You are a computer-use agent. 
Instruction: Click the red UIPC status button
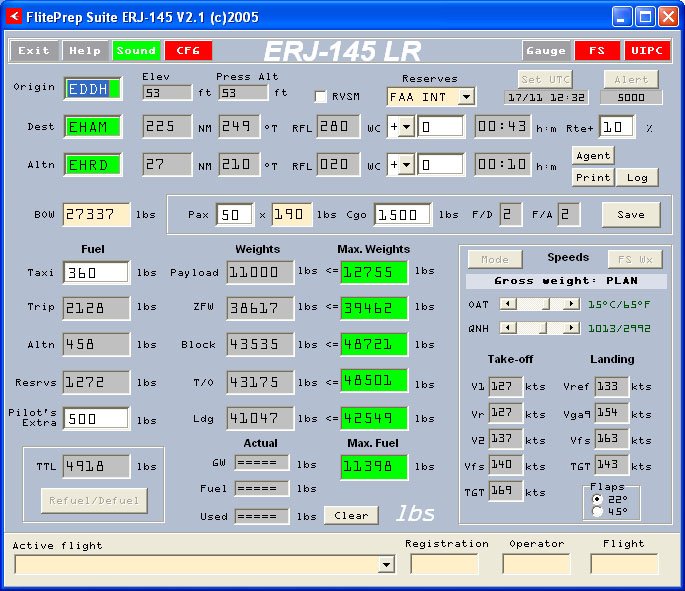[647, 51]
